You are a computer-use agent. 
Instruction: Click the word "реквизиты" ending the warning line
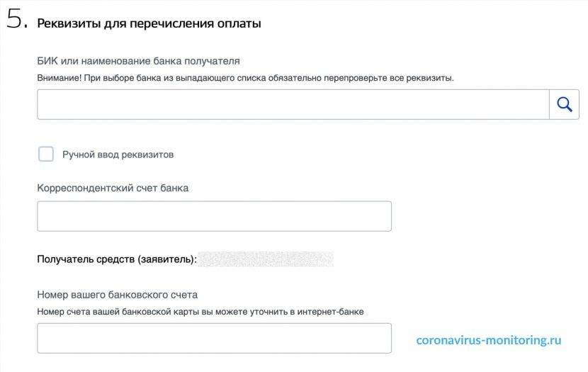point(431,78)
